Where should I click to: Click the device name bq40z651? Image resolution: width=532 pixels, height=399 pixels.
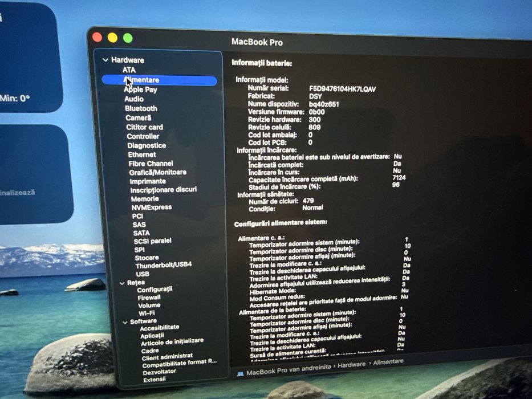324,104
